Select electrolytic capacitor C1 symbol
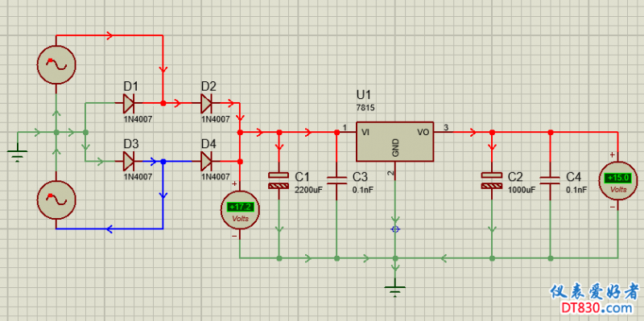 279,181
